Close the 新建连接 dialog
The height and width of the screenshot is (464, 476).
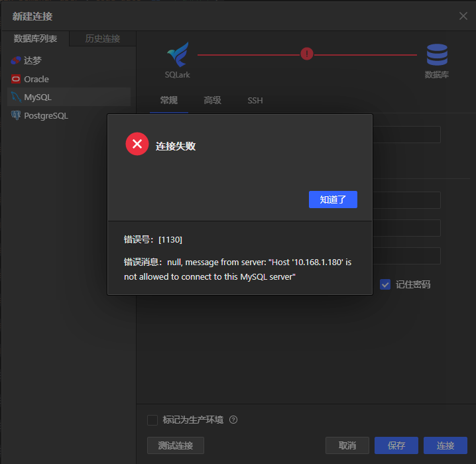pyautogui.click(x=463, y=16)
